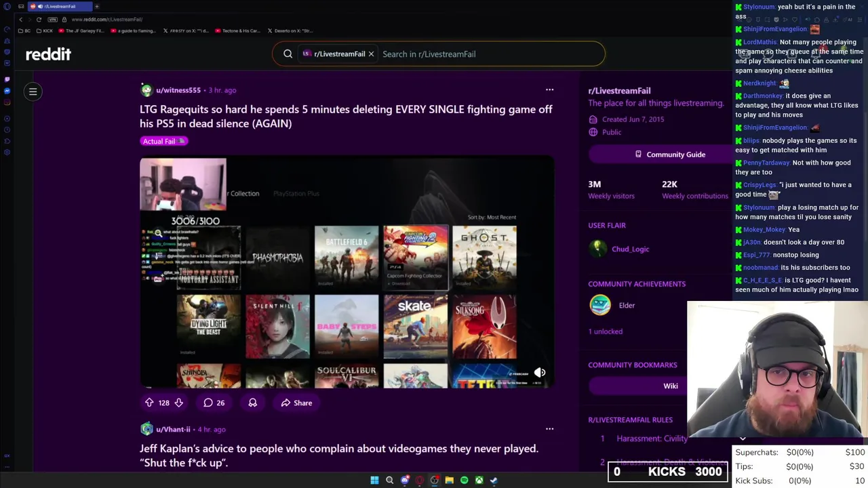Play the LTG PS5 video thumbnail
The width and height of the screenshot is (868, 488).
[x=347, y=272]
